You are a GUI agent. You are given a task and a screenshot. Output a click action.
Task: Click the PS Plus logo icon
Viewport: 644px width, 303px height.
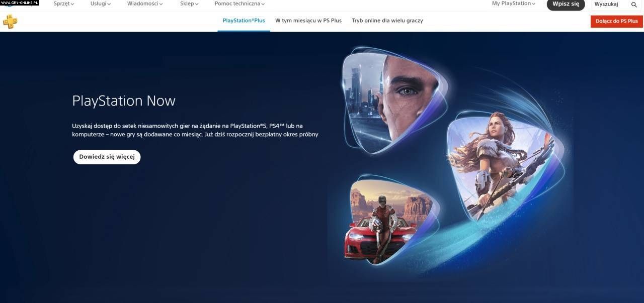(10, 21)
